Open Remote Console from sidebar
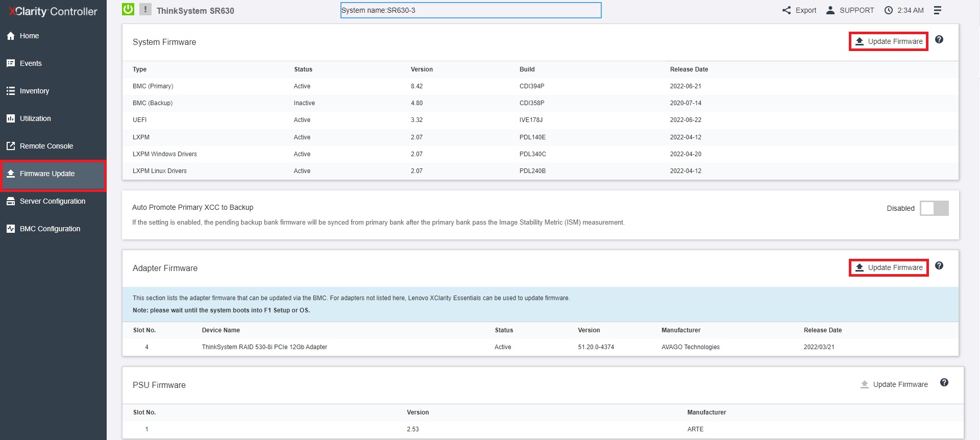Screen dimensions: 980x440 click(x=46, y=146)
